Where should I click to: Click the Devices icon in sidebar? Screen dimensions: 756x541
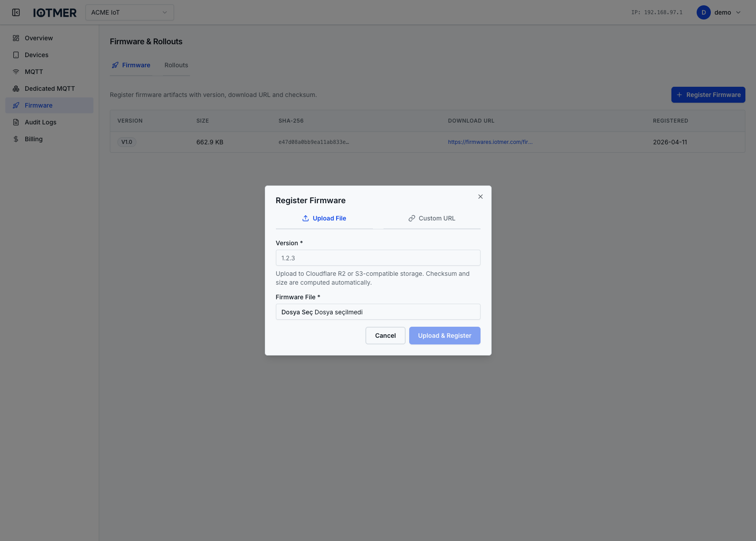[16, 55]
